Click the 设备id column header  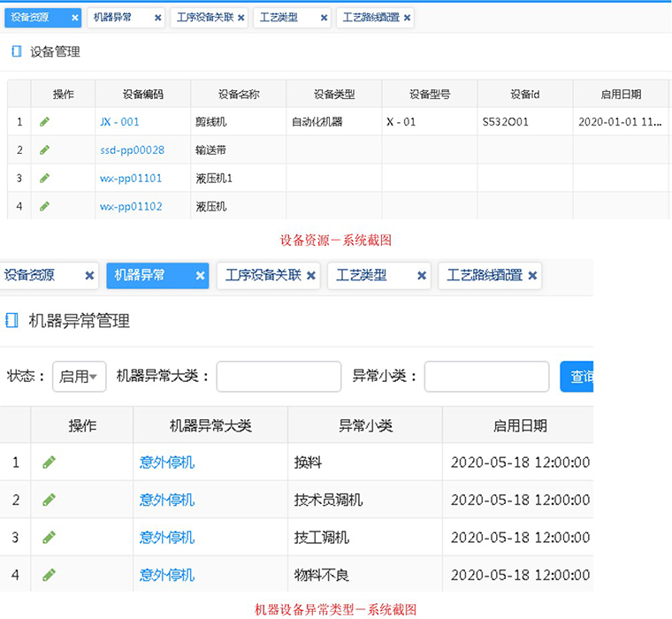point(525,94)
